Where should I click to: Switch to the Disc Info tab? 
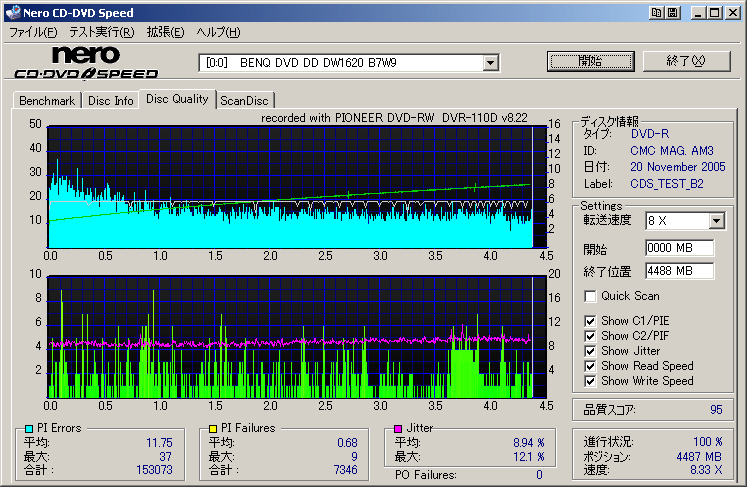pyautogui.click(x=111, y=101)
